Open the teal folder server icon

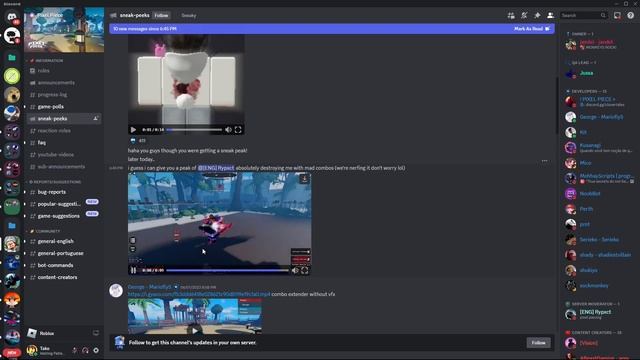coord(12,58)
